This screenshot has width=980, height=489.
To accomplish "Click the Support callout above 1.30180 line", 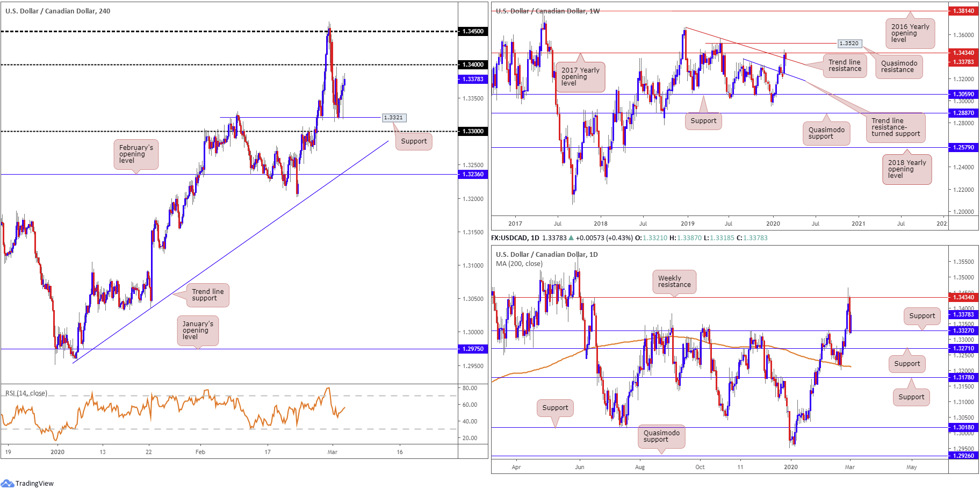I will (x=555, y=408).
